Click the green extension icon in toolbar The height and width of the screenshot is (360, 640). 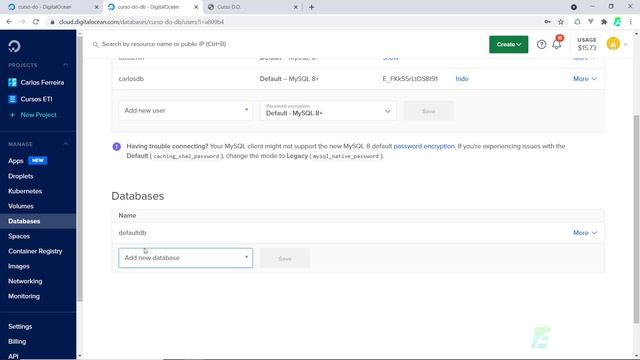[x=618, y=22]
